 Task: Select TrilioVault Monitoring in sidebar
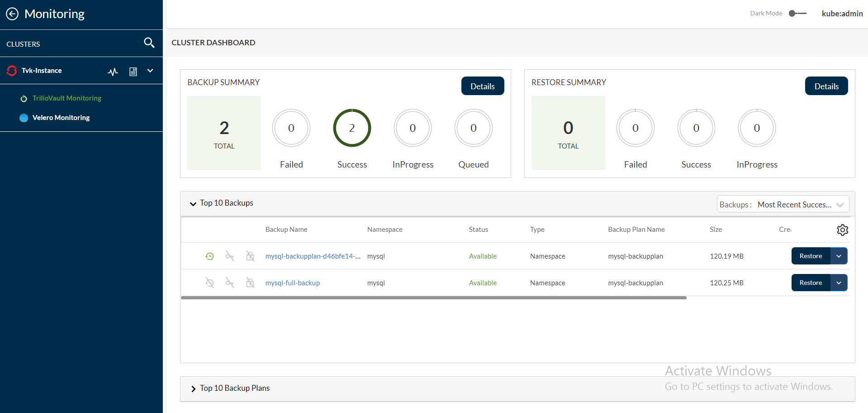(x=66, y=98)
